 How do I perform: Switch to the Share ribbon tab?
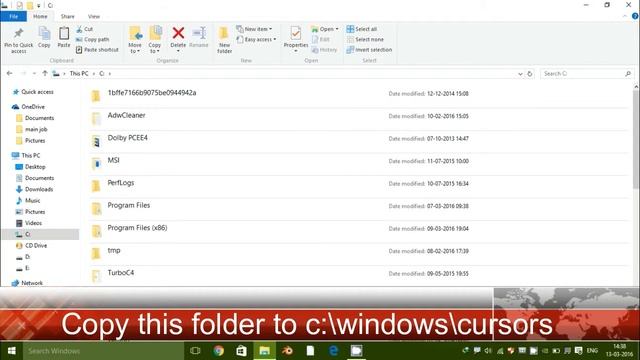(x=68, y=16)
